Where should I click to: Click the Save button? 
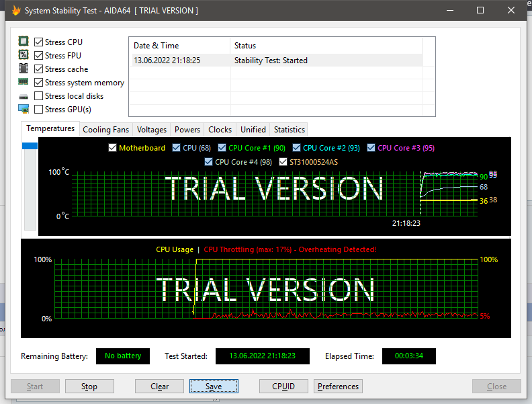click(x=214, y=387)
